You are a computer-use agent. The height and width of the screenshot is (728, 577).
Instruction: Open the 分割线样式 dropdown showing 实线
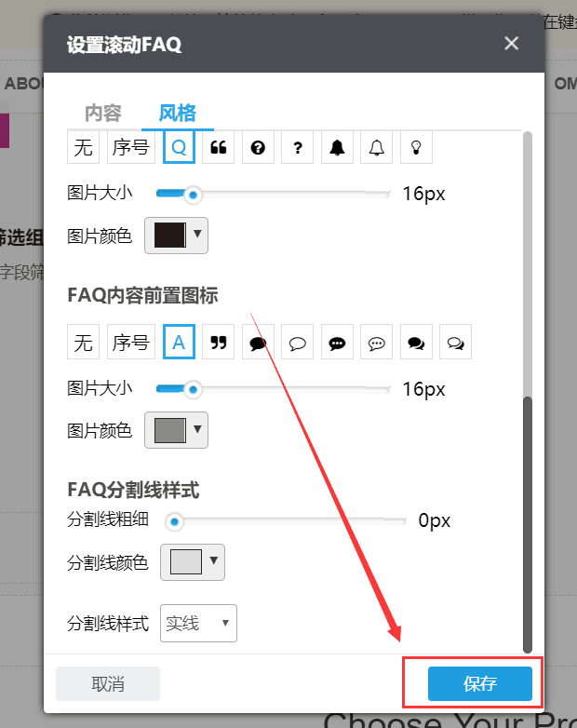[x=199, y=624]
